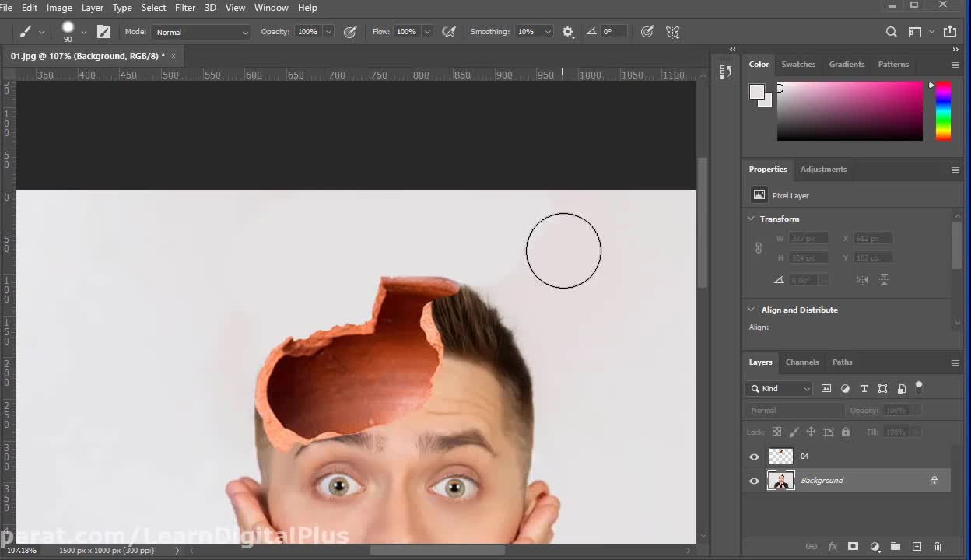Create a new layer with plus icon
Image resolution: width=971 pixels, height=560 pixels.
point(917,547)
